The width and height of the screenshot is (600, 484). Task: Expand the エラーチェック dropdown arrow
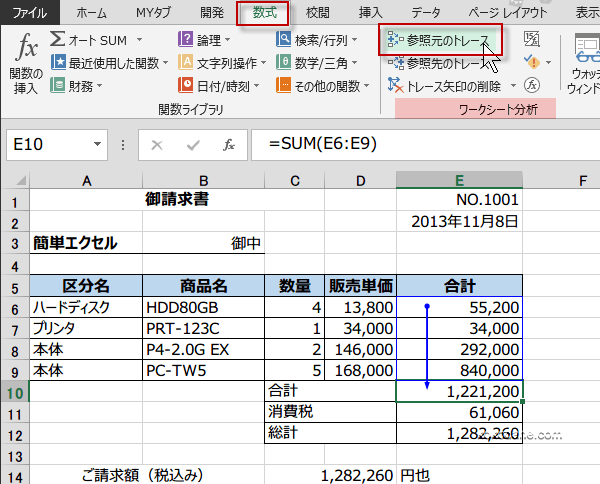(548, 62)
